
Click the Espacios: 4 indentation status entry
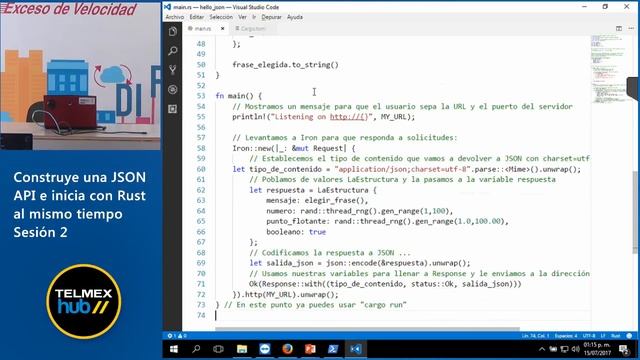(x=566, y=336)
